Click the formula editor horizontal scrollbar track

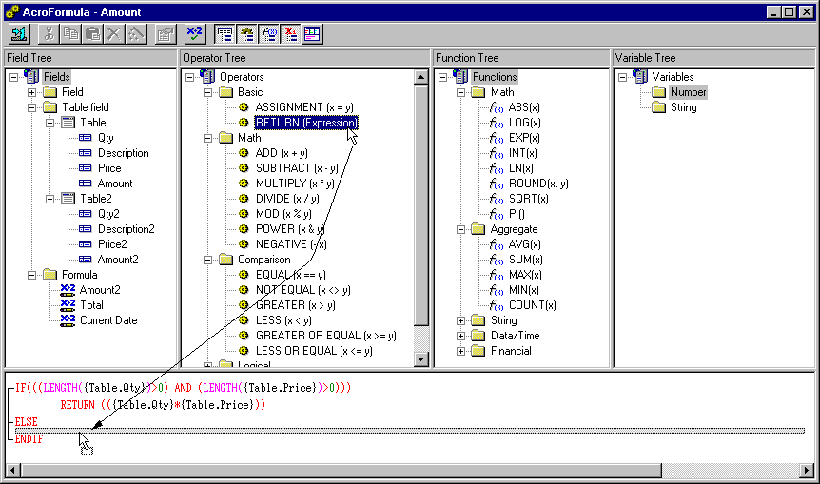tap(400, 469)
